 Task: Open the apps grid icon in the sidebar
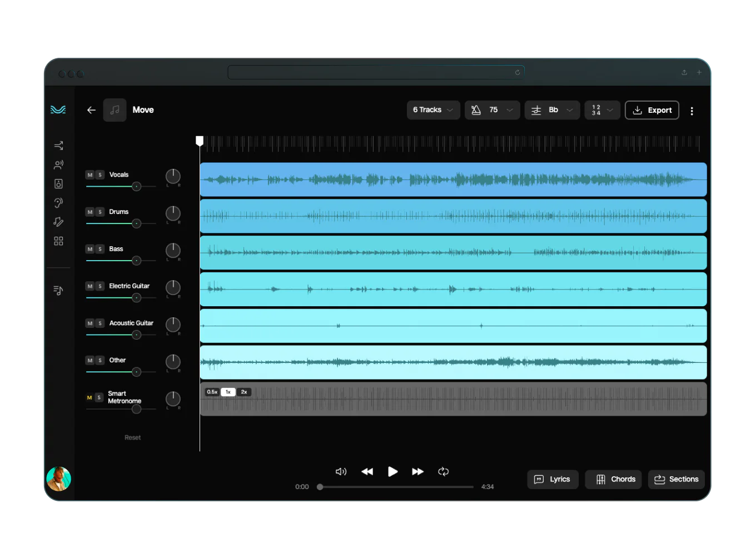(58, 241)
